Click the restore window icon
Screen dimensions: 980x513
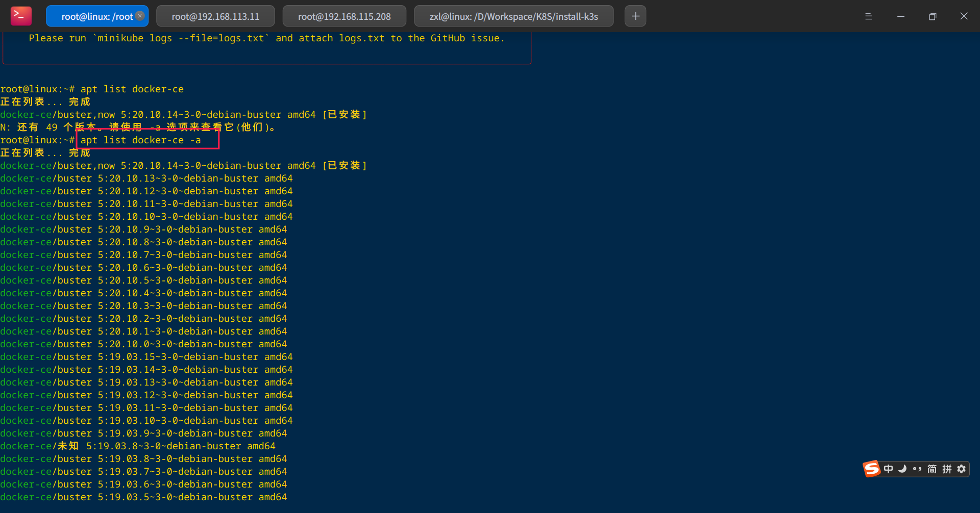[x=933, y=16]
